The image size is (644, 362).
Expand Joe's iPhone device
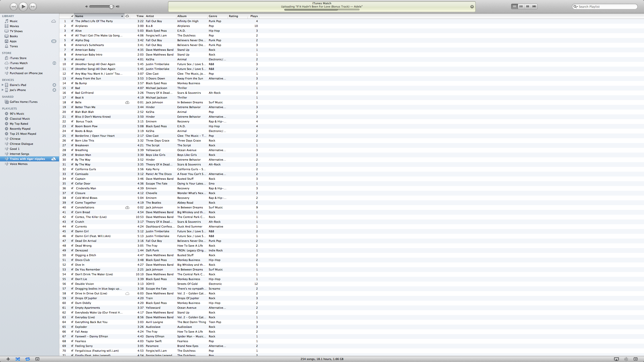pos(3,90)
